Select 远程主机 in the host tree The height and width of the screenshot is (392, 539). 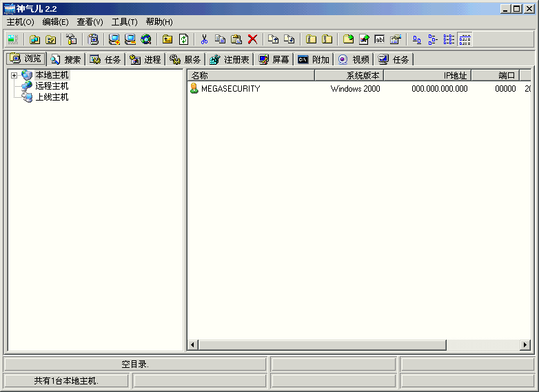click(52, 86)
